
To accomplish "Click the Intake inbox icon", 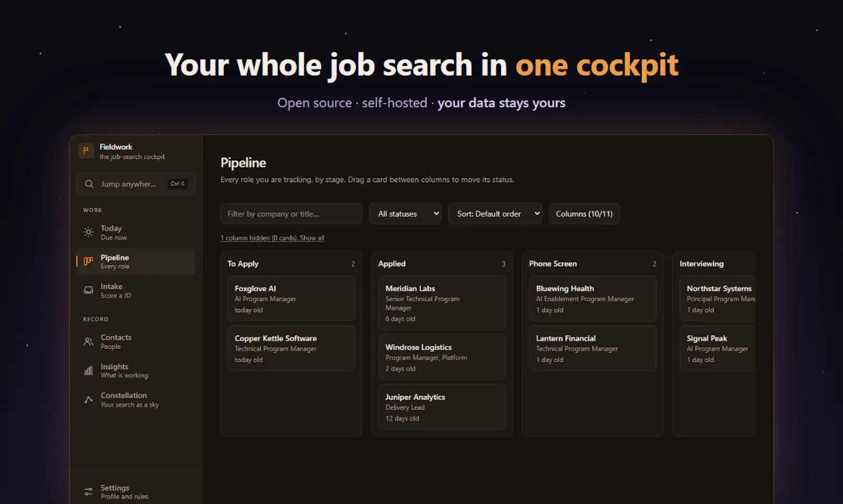I will [89, 290].
